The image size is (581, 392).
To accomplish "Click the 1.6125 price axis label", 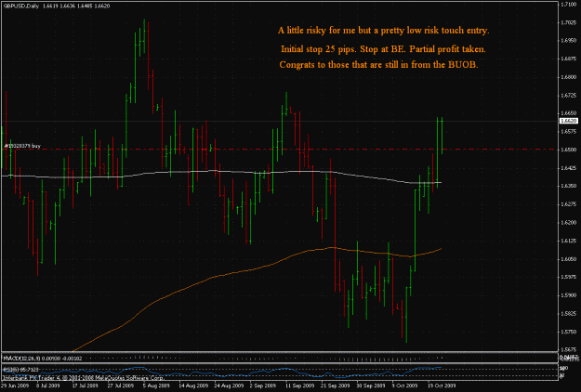I will tap(568, 241).
